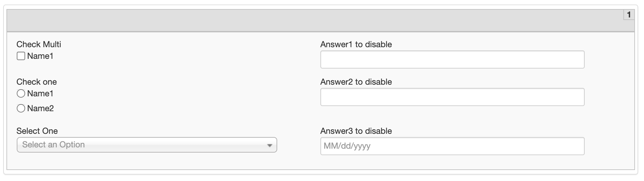
Task: Select the Name1 radio button under Check one
Action: coord(21,94)
